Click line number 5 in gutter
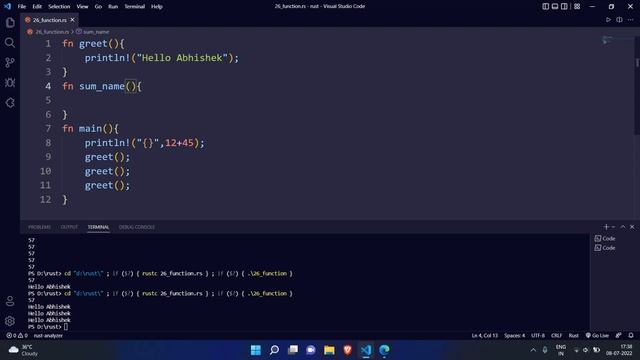The image size is (640, 360). point(48,100)
